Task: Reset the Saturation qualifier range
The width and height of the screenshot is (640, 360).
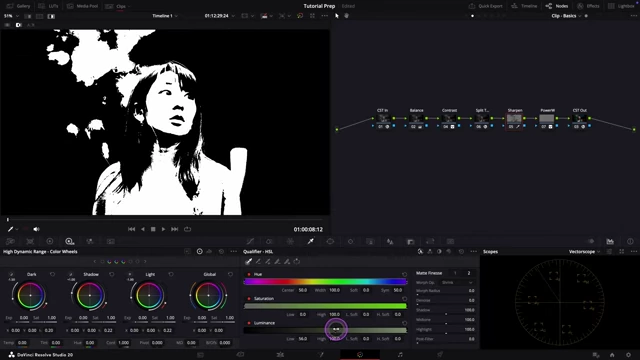Action: point(404,299)
